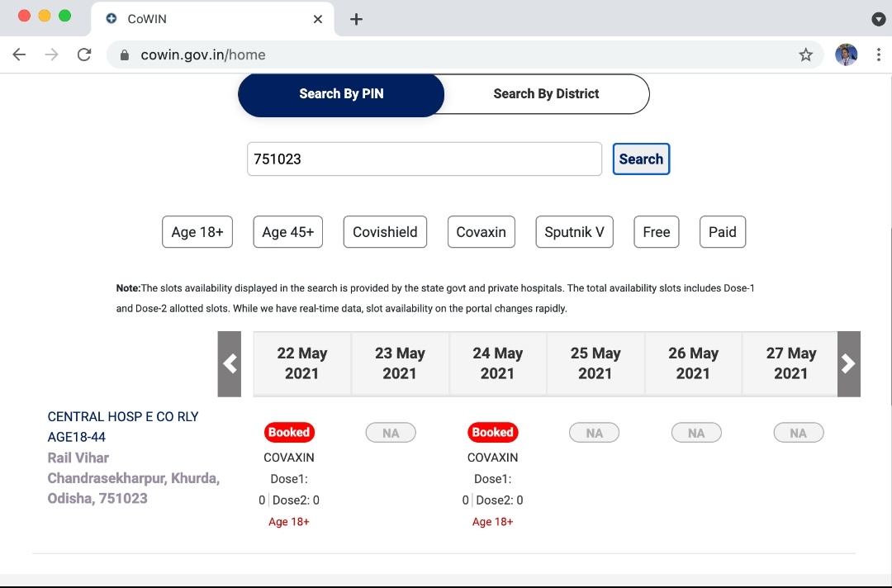Image resolution: width=892 pixels, height=588 pixels.
Task: Bookmark this page with the star icon
Action: (x=805, y=55)
